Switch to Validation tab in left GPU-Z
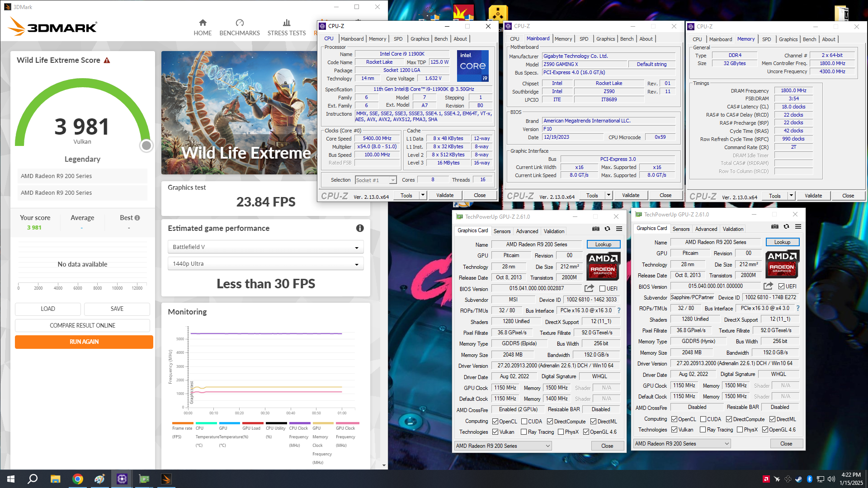The image size is (868, 488). [554, 231]
